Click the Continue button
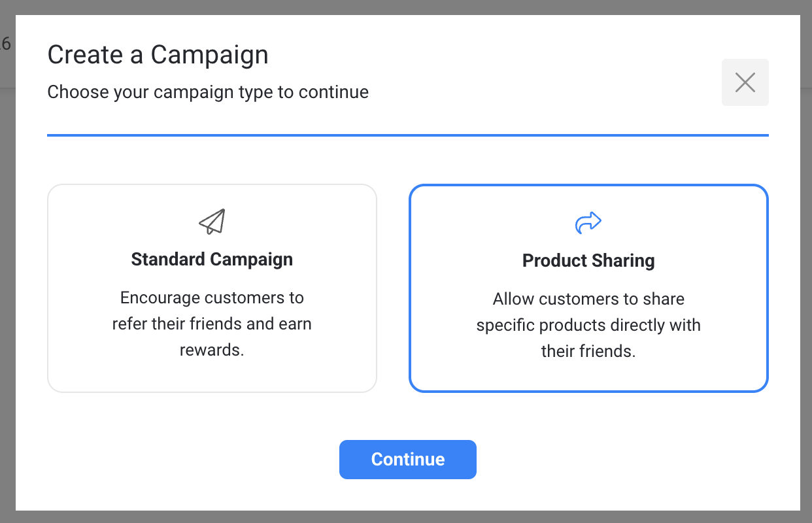The image size is (812, 523). pyautogui.click(x=408, y=460)
